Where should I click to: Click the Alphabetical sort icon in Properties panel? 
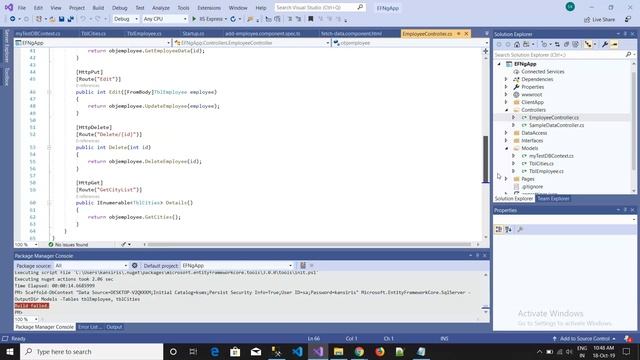(x=508, y=229)
